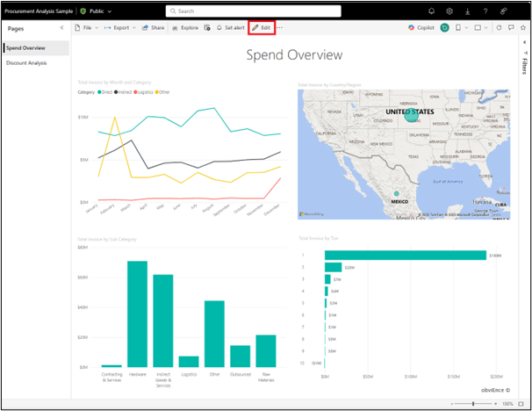Click the Copilot icon
The image size is (532, 411).
[411, 28]
